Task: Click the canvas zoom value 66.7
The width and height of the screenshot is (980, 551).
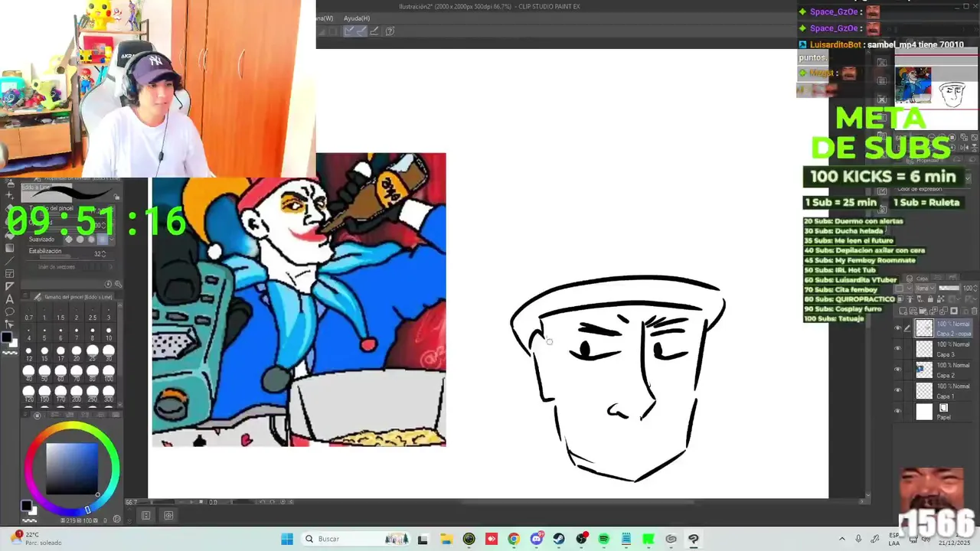Action: point(132,503)
